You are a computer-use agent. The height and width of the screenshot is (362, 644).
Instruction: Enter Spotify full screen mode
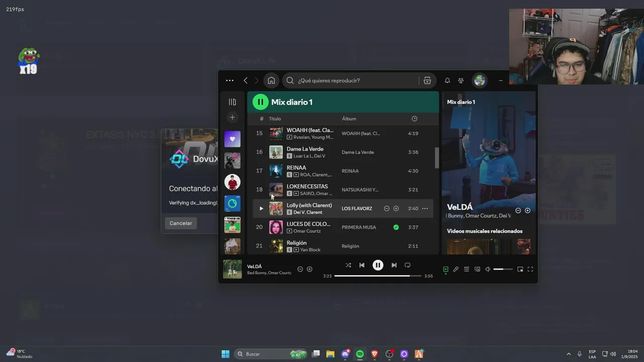click(530, 269)
